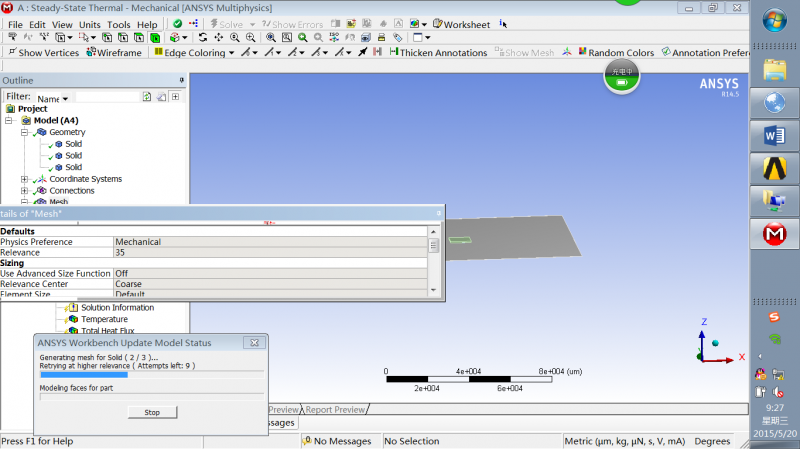Collapse the Model (A4) tree node
Image resolution: width=800 pixels, height=449 pixels.
click(9, 120)
